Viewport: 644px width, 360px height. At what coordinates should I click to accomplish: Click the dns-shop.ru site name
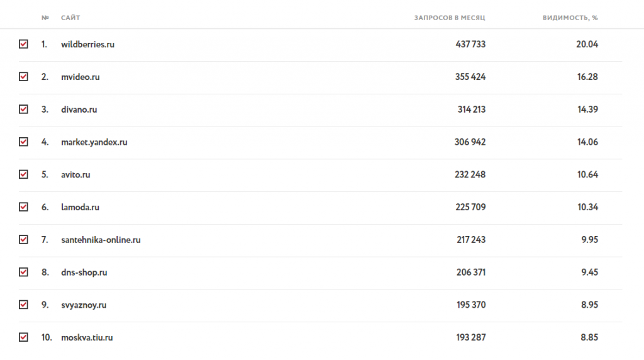point(84,273)
